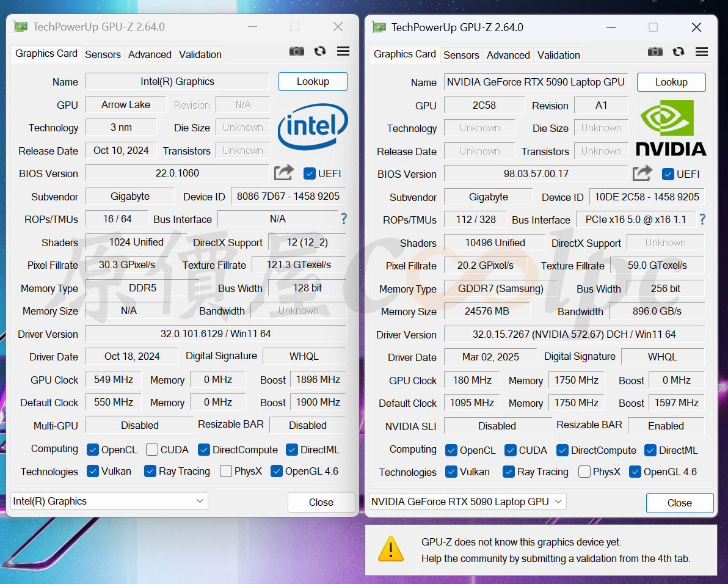Click Lookup button in Intel window
This screenshot has height=584, width=728.
(x=313, y=82)
